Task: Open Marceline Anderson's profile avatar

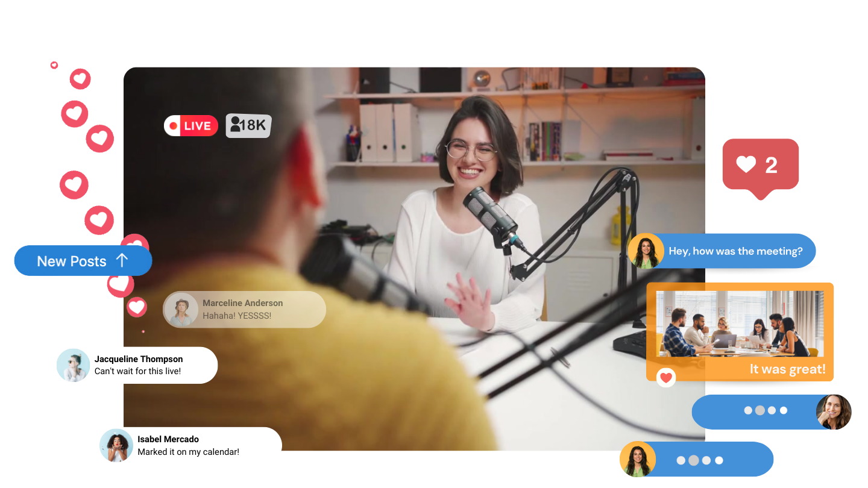Action: 181,310
